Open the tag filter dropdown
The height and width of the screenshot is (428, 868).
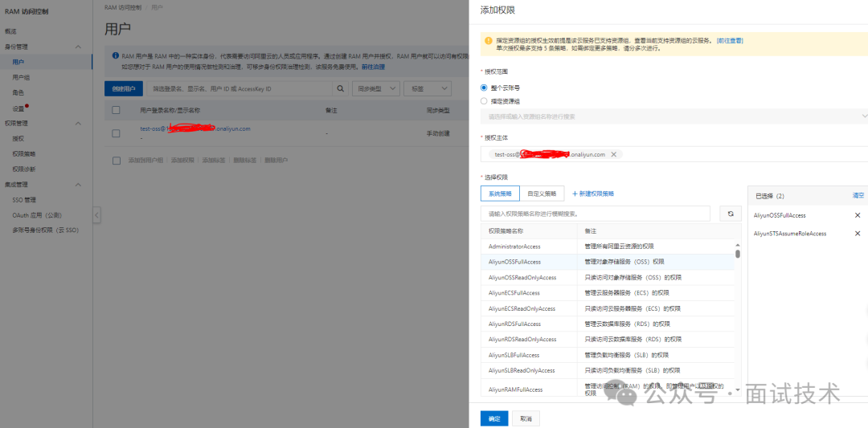point(428,88)
